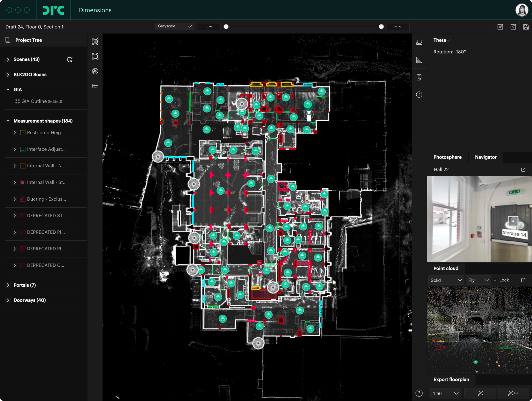Screen dimensions: 532x401
Task: Expand the Scenes (43) tree node
Action: point(8,59)
